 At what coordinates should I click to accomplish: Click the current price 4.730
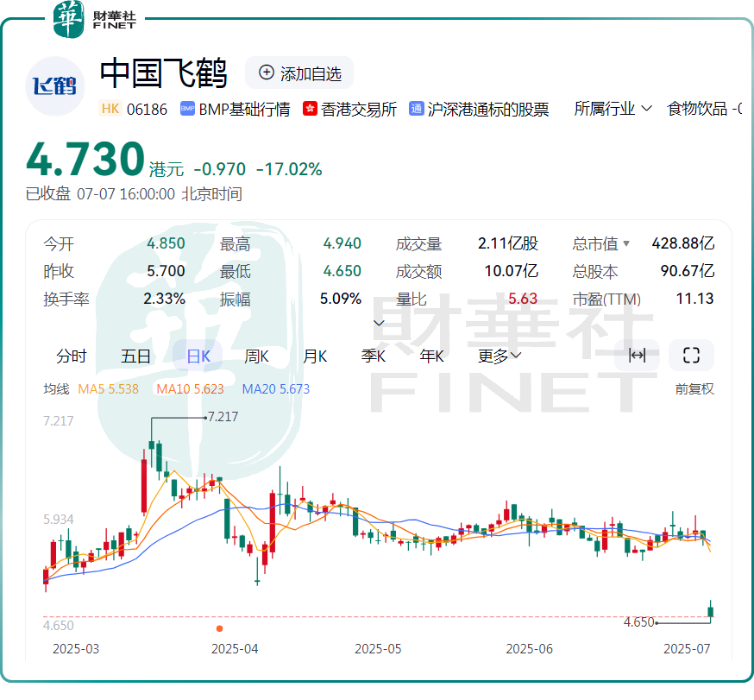point(85,159)
